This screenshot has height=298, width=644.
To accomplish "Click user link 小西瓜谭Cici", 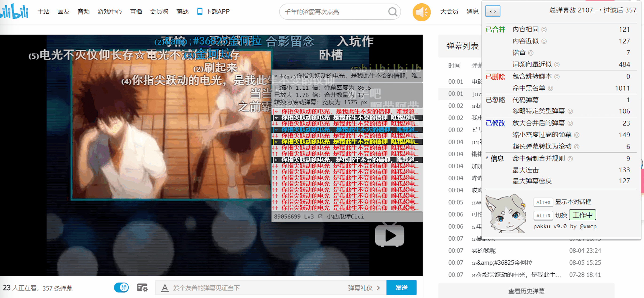I will [x=345, y=217].
